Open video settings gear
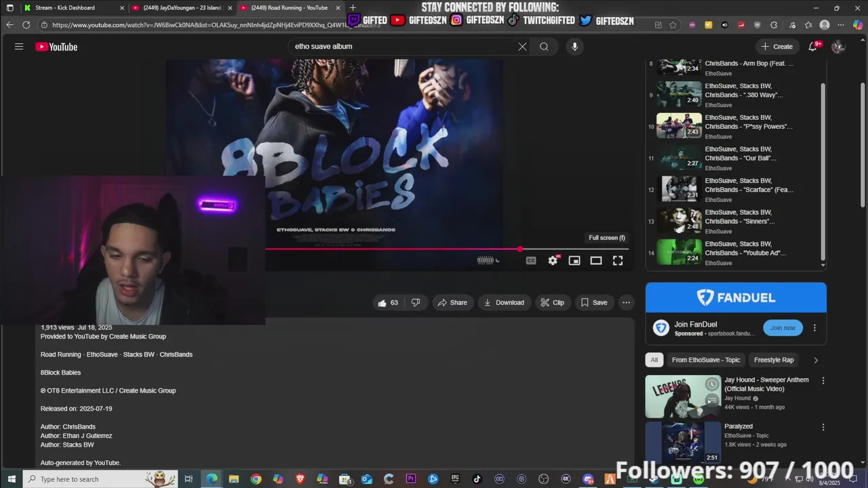The image size is (868, 488). [553, 260]
